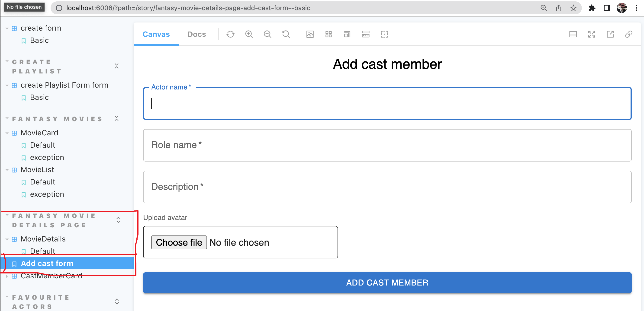Click the Choose file button
644x311 pixels.
[179, 242]
